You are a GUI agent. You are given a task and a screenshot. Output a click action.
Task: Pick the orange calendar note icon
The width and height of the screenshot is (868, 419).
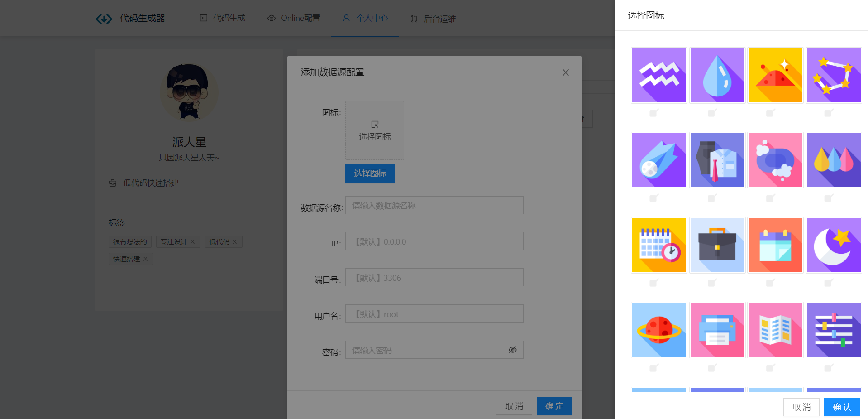776,245
